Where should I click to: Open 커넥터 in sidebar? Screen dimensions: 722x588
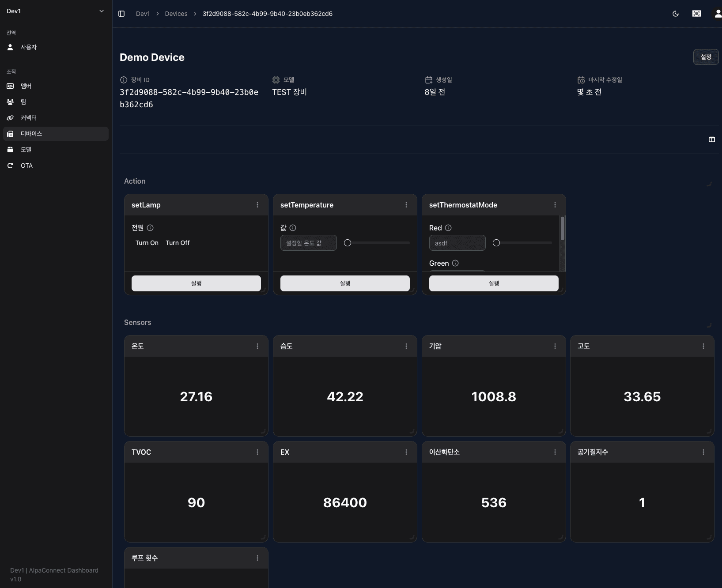tap(56, 118)
